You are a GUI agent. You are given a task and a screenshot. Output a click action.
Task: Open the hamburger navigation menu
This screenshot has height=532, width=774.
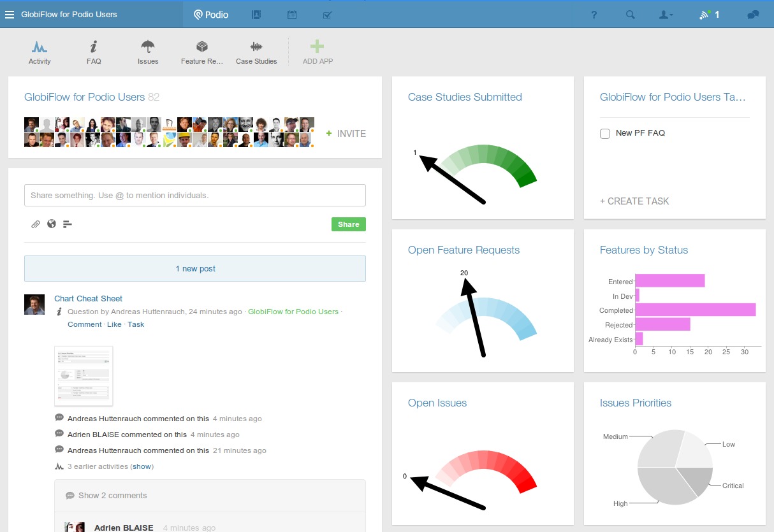click(x=10, y=14)
